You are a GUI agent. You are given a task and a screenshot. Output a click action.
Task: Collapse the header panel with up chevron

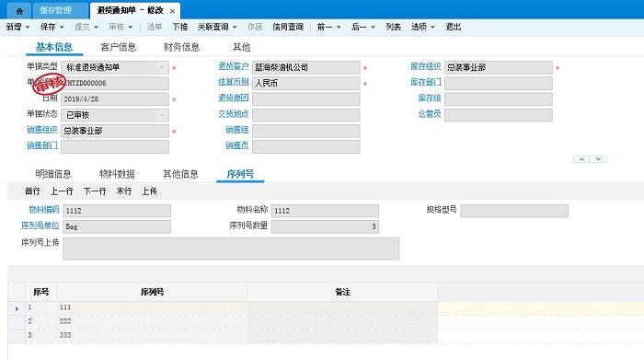(x=581, y=159)
